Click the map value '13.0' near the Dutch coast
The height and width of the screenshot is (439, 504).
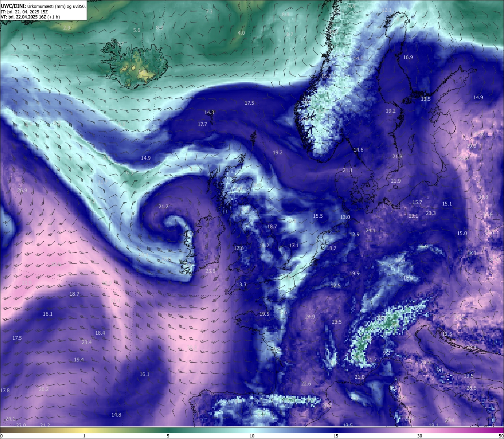pyautogui.click(x=345, y=217)
